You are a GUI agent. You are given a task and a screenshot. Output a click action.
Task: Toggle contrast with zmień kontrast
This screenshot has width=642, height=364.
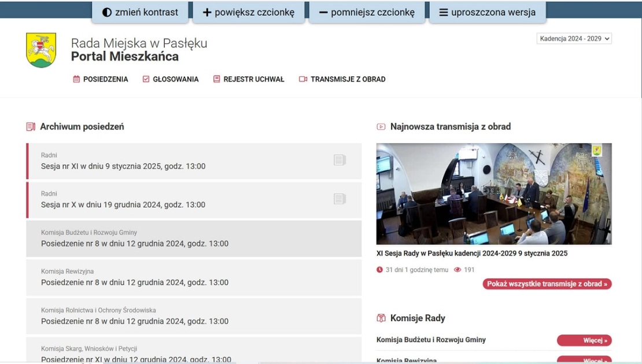pos(140,12)
